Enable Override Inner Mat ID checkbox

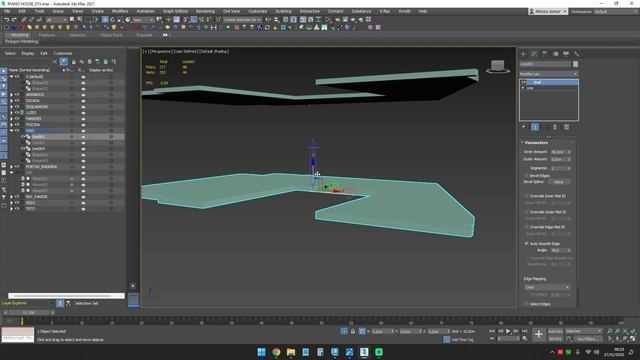[527, 196]
